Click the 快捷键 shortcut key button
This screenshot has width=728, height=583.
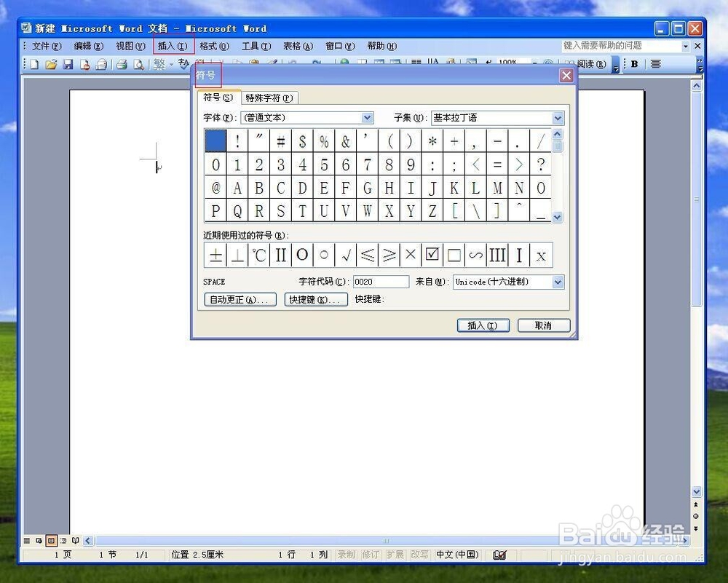pyautogui.click(x=316, y=299)
